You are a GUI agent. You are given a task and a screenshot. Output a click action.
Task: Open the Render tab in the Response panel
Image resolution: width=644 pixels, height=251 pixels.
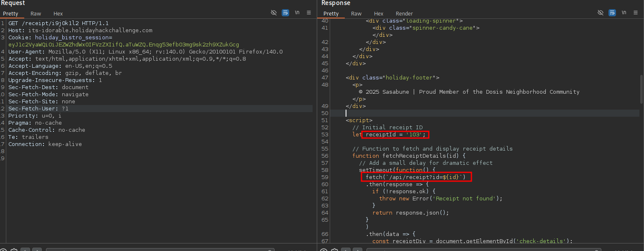[404, 14]
